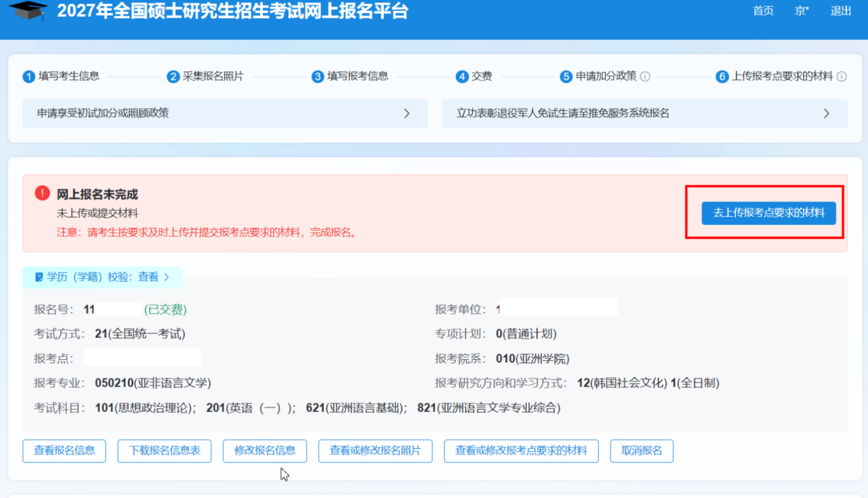Expand the 立功表彰退役军人免试生 chevron

tap(826, 114)
